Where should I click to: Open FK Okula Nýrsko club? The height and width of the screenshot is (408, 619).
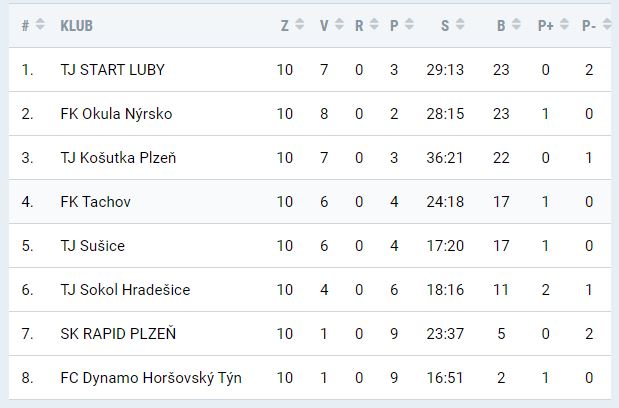pos(116,114)
